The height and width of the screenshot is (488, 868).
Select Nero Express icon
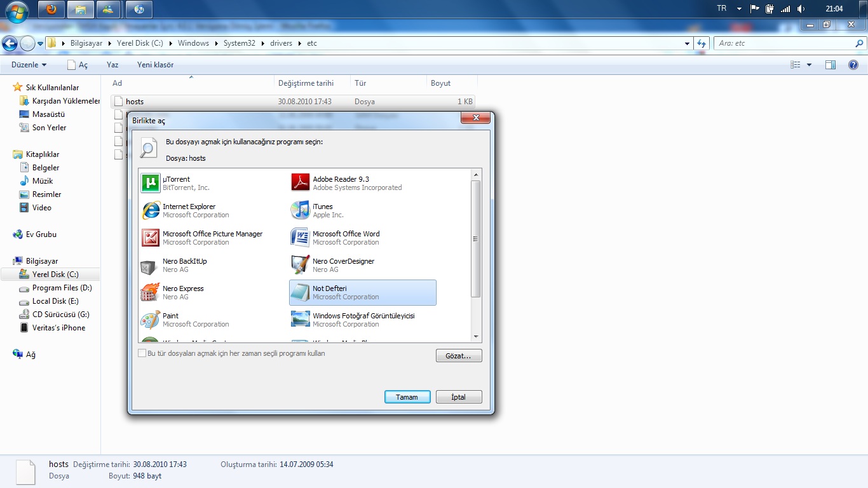point(151,292)
